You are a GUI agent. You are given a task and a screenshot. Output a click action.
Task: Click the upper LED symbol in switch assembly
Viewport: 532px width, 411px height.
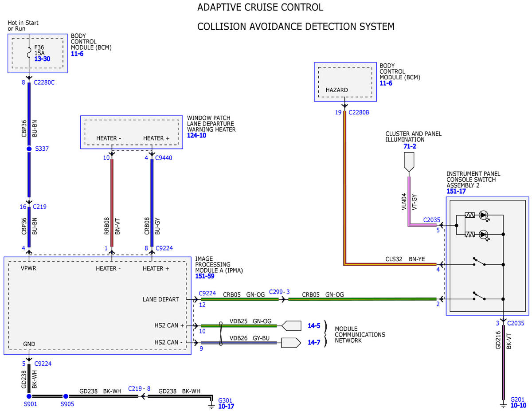coord(483,215)
